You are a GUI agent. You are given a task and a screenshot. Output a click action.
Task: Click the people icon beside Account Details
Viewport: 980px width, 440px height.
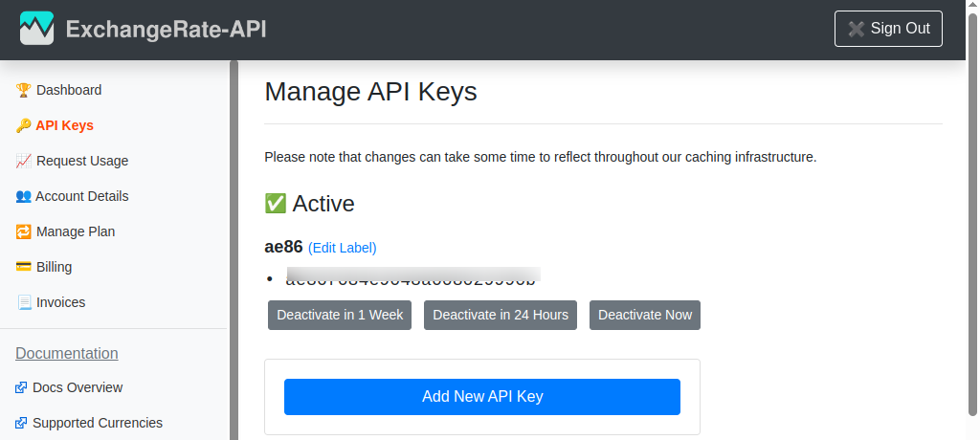click(x=23, y=196)
